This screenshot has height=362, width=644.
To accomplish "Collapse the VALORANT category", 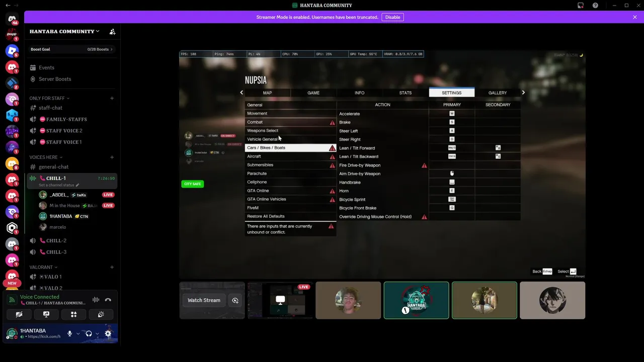I will [x=43, y=267].
